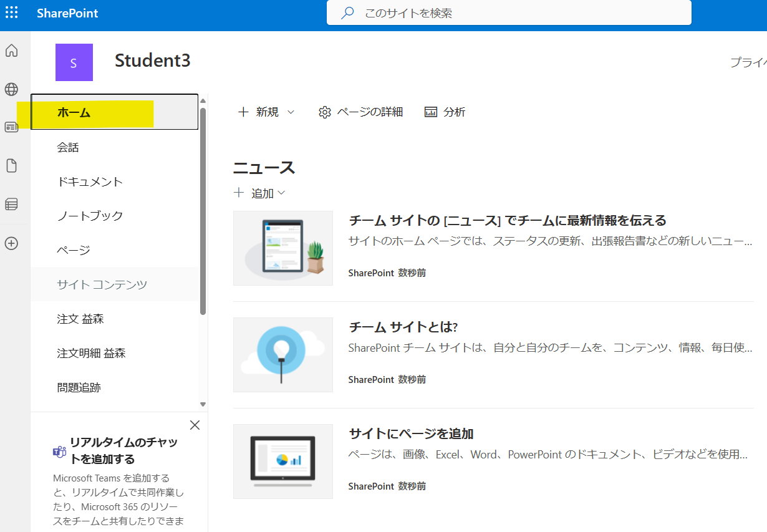Click the サイトのホーム ページでは description text
767x532 pixels.
551,241
